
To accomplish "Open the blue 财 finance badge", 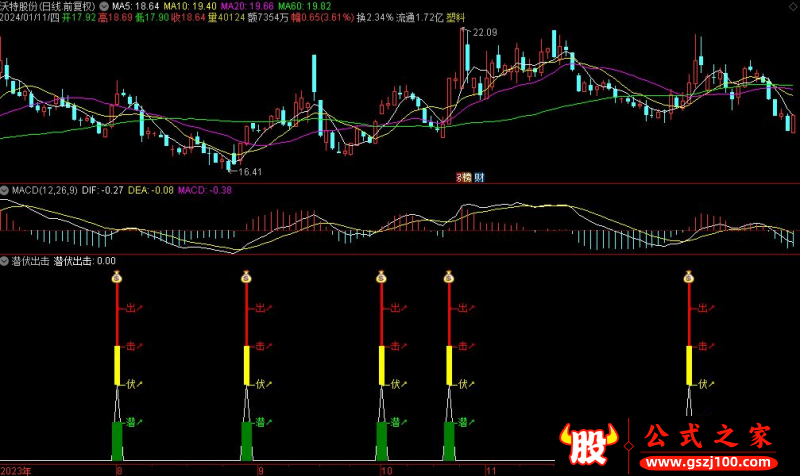I will pos(479,178).
